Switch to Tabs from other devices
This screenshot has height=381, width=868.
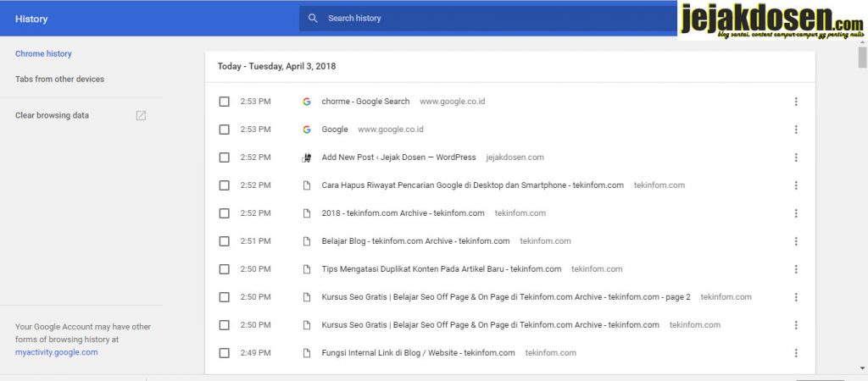click(60, 79)
